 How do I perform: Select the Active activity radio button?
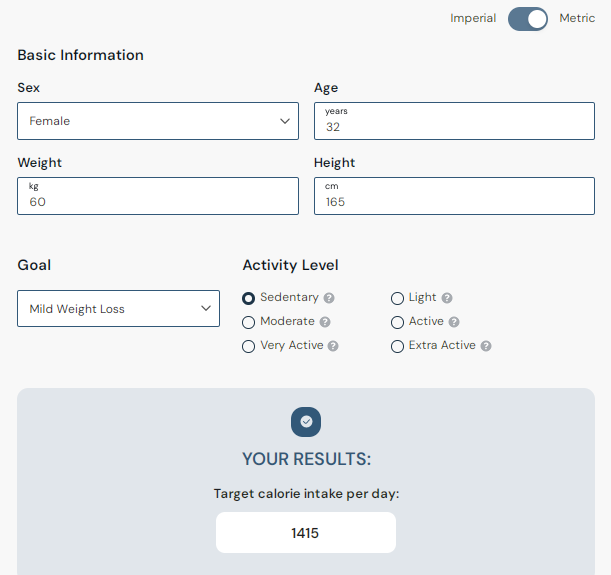[x=397, y=322]
